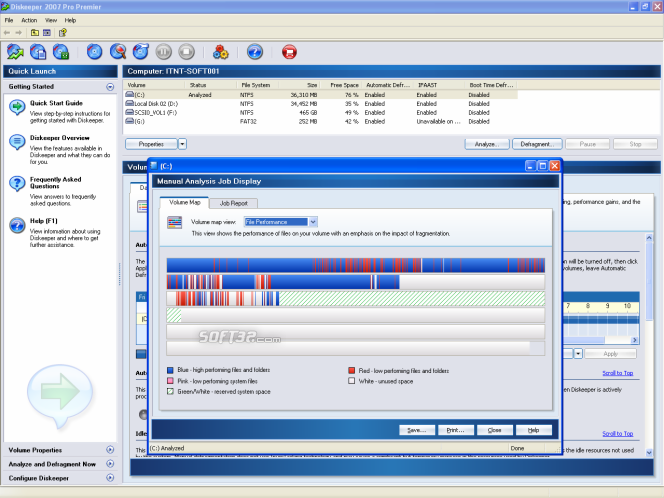Viewport: 664px width, 498px height.
Task: Click the Print... button in dialog
Action: [456, 430]
